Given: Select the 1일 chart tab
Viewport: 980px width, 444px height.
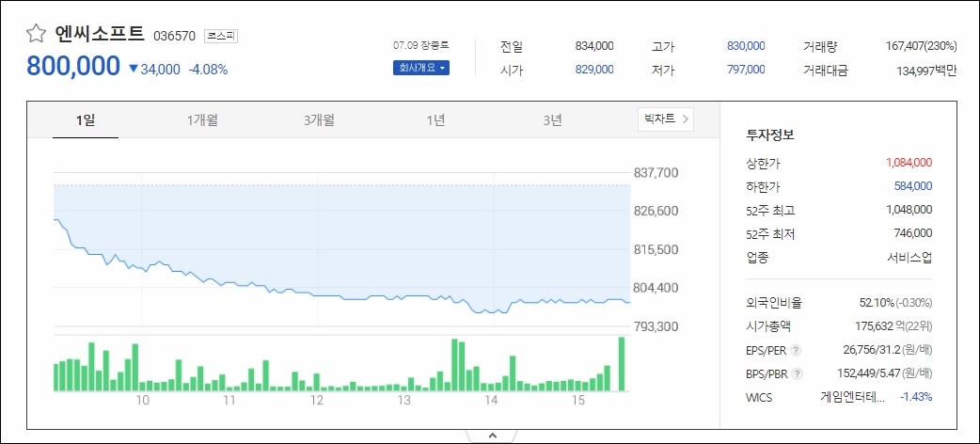Looking at the screenshot, I should [86, 120].
